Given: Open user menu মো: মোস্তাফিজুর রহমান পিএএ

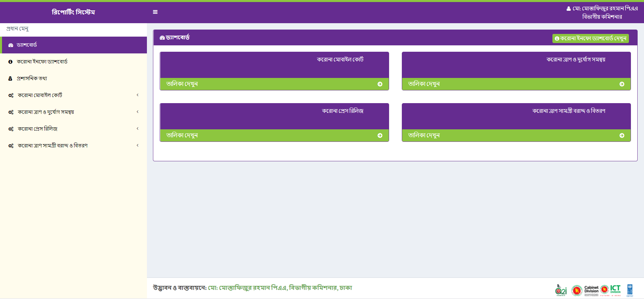Looking at the screenshot, I should point(602,12).
